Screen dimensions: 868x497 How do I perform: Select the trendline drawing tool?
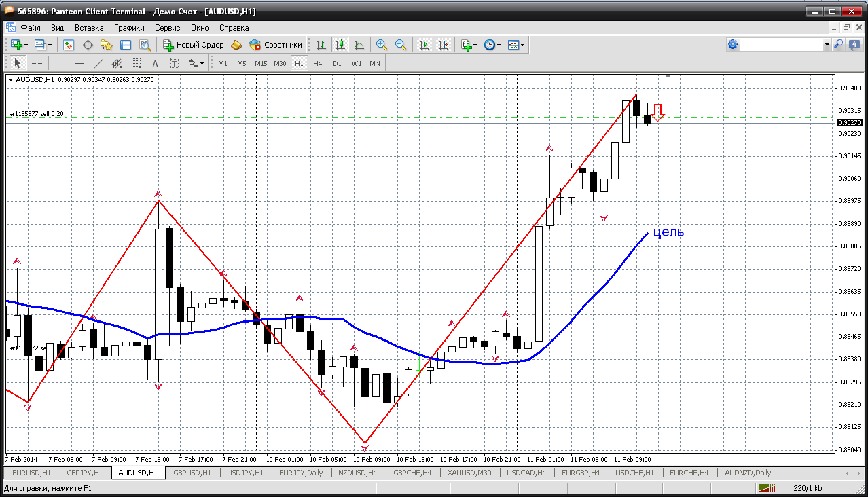[98, 63]
